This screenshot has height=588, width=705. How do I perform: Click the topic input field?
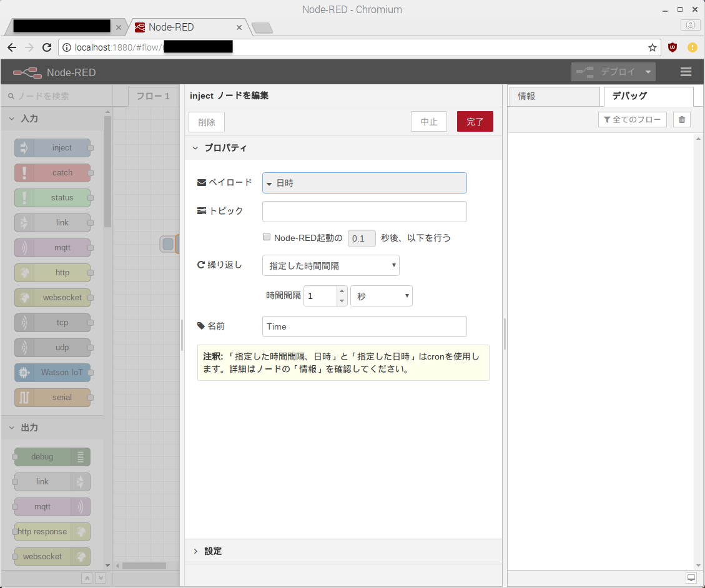coord(364,211)
